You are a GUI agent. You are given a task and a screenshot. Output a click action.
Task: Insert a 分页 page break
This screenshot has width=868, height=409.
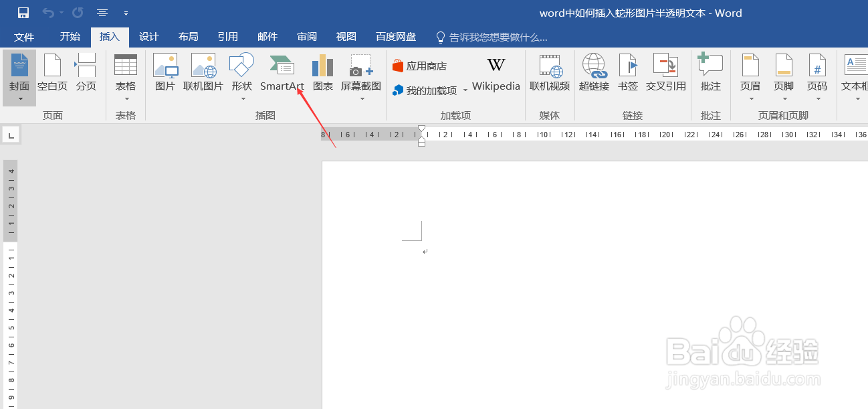[86, 72]
